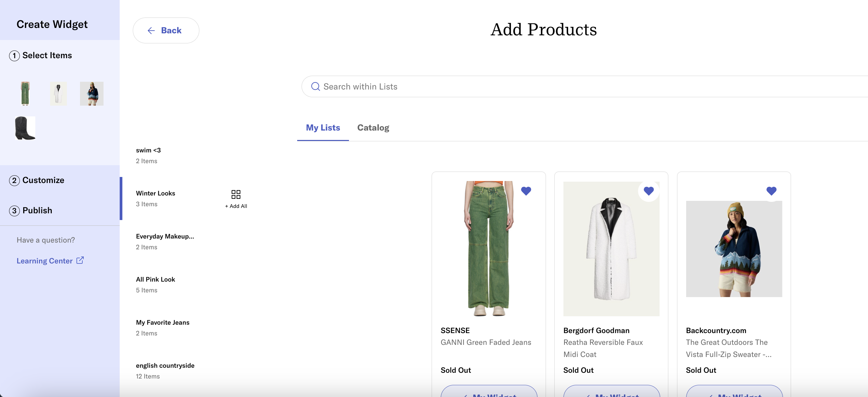The width and height of the screenshot is (868, 397).
Task: Switch to the Catalog tab
Action: point(373,128)
